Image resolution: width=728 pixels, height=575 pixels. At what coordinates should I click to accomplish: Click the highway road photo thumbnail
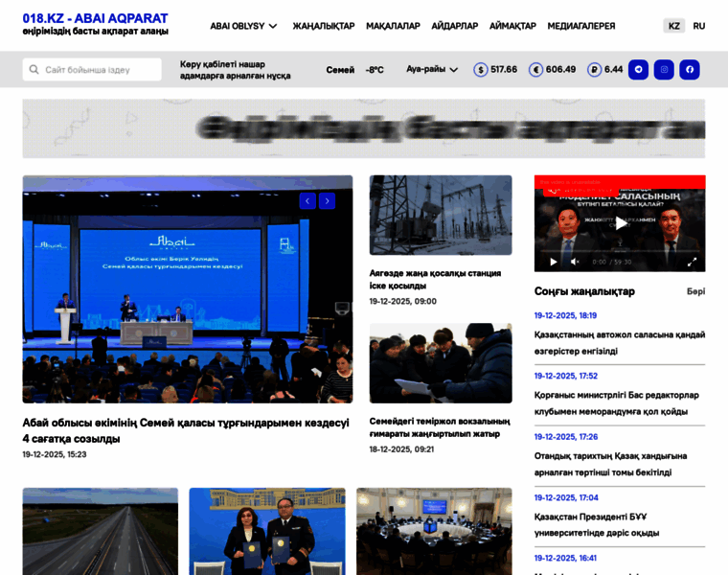click(x=101, y=531)
